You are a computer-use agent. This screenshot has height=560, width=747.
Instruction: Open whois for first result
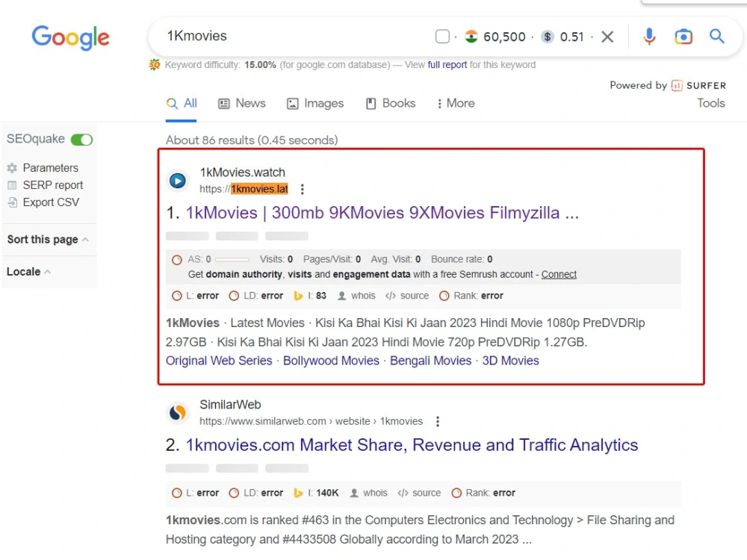pos(356,296)
